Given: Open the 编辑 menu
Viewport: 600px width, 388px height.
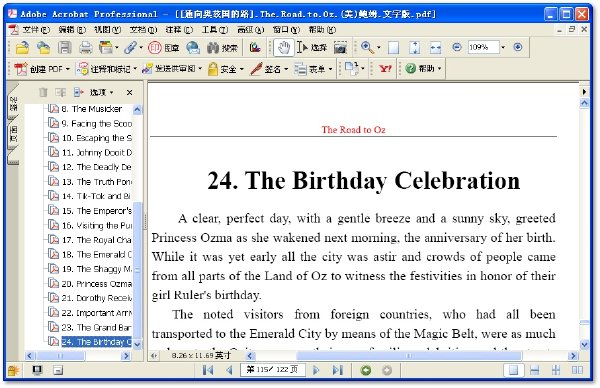Looking at the screenshot, I should point(72,29).
